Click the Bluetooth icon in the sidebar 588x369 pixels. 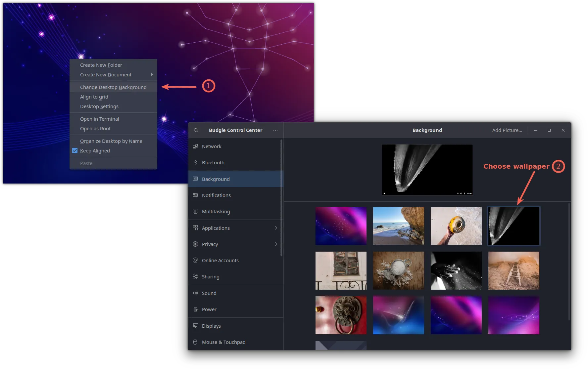(195, 162)
